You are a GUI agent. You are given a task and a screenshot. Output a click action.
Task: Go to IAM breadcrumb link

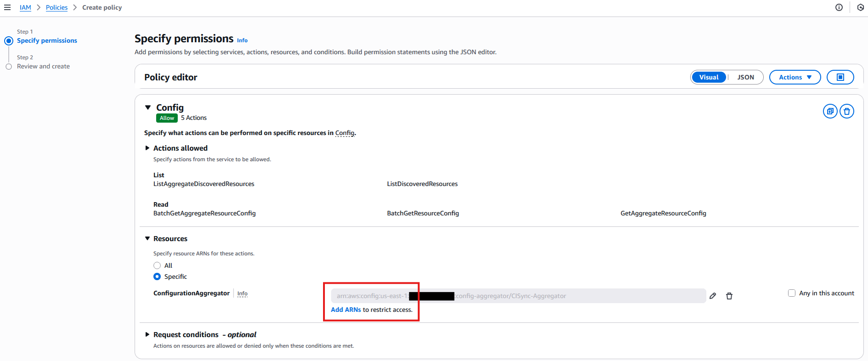point(25,7)
